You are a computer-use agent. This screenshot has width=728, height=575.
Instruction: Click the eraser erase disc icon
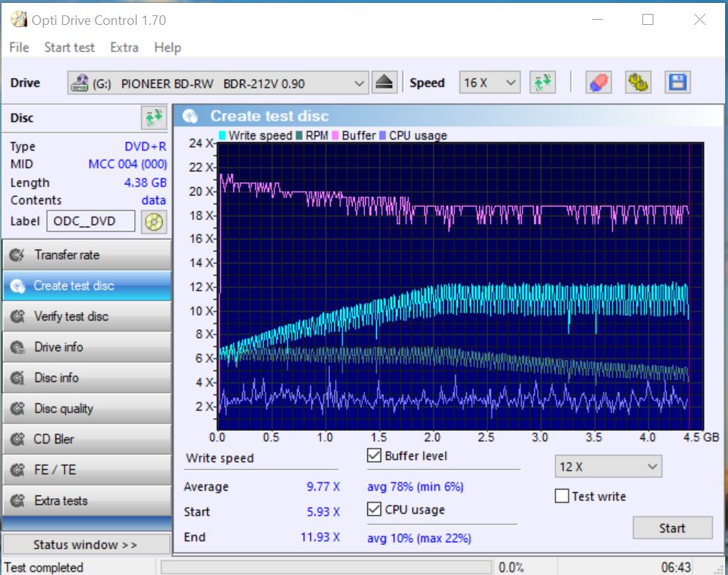598,83
